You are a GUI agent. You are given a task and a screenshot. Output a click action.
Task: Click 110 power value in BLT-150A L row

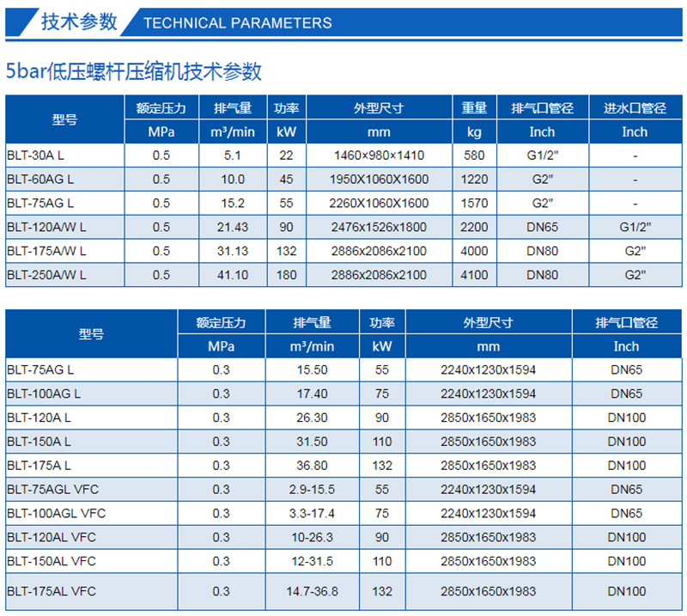(382, 442)
